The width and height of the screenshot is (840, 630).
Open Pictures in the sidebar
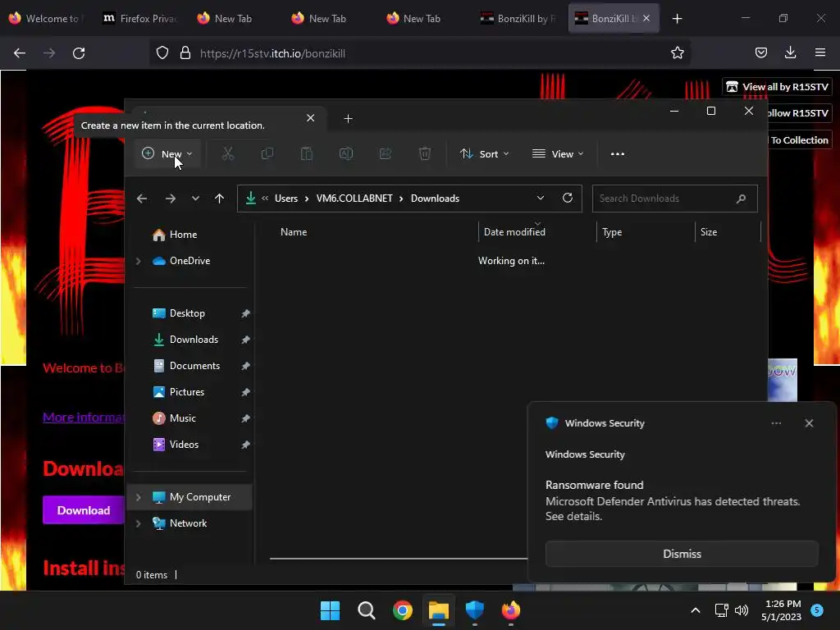point(186,392)
